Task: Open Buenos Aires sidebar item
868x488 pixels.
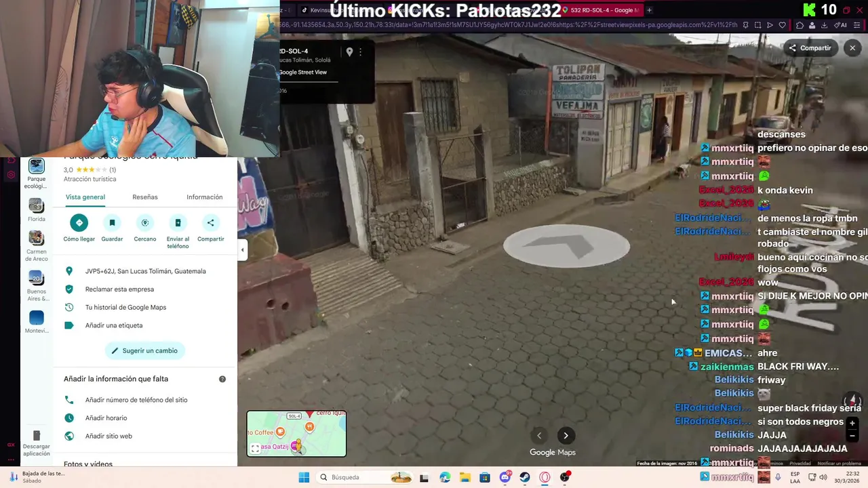Action: (37, 286)
